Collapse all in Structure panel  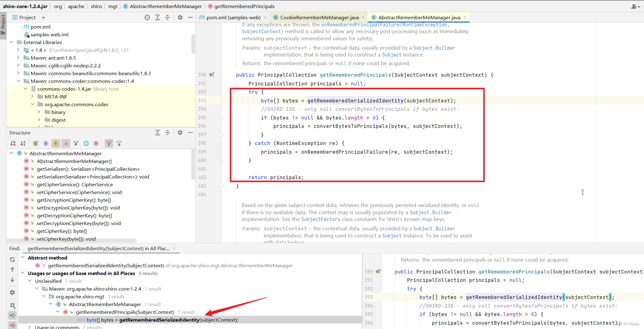click(x=168, y=133)
